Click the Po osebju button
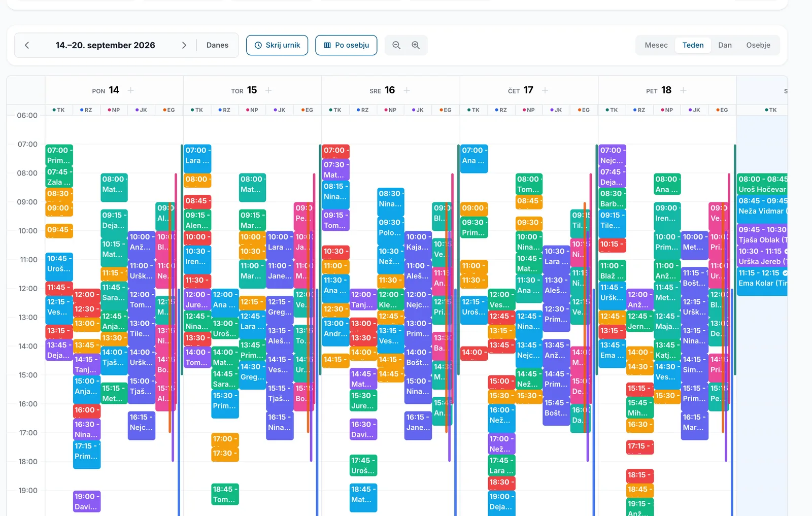Image resolution: width=812 pixels, height=516 pixels. tap(346, 45)
